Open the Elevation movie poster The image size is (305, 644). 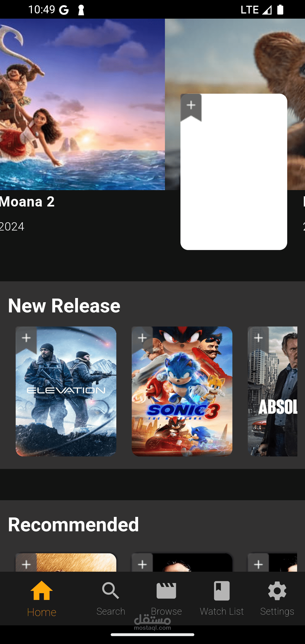[66, 391]
